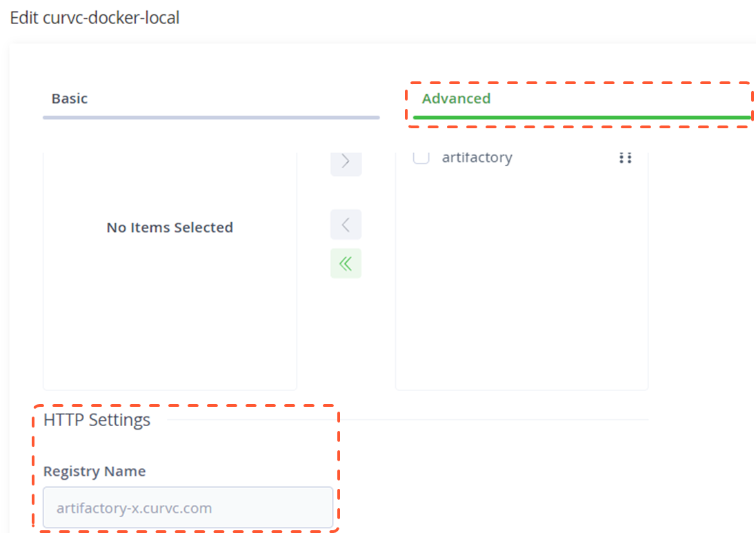Click the green underline bar beneath Advanced
This screenshot has height=533, width=756.
tap(581, 118)
